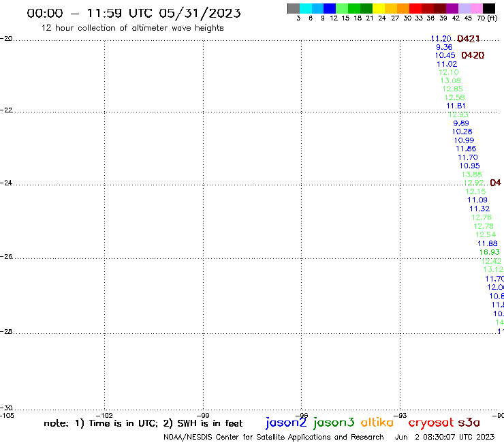
Task: Click the 12.93 wave reading
Action: tap(458, 114)
